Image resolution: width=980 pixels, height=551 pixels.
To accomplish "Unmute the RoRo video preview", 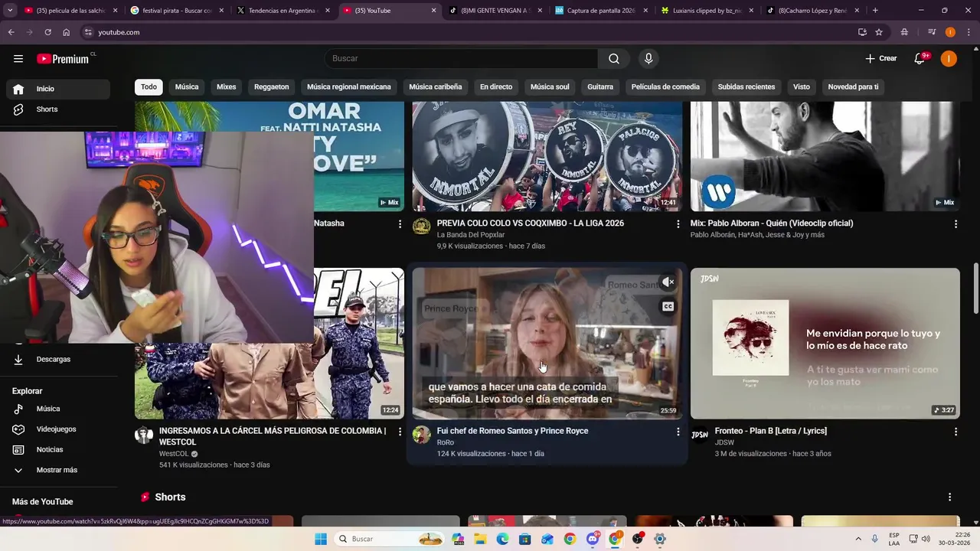I will pyautogui.click(x=668, y=282).
